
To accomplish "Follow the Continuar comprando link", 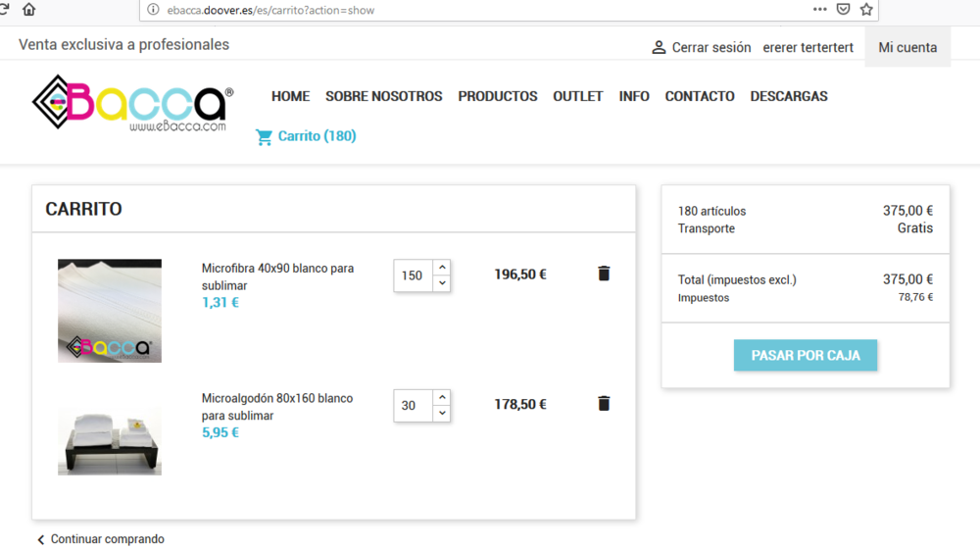I will [107, 539].
